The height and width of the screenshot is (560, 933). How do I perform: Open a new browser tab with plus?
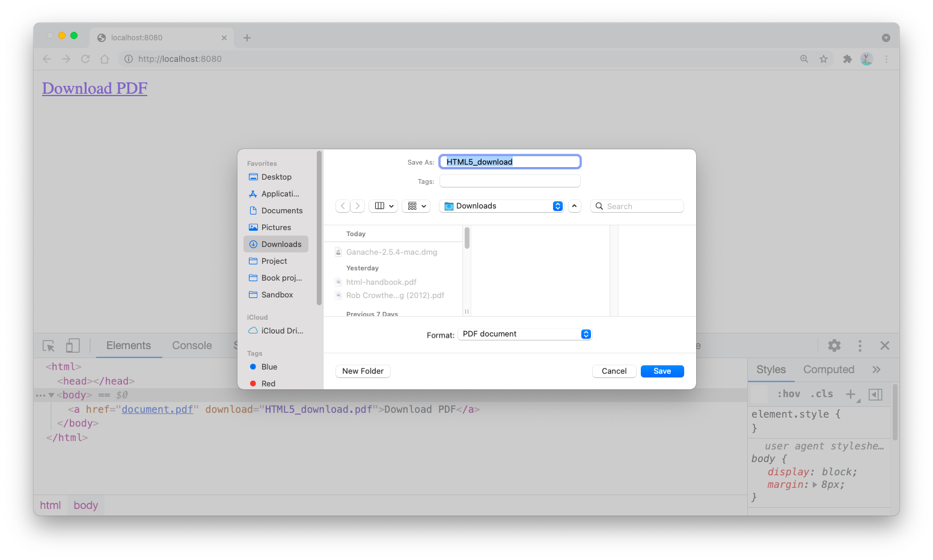tap(247, 38)
